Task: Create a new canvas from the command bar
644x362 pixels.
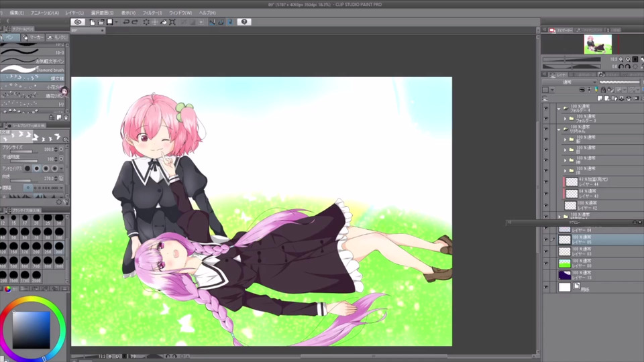Action: click(x=93, y=22)
